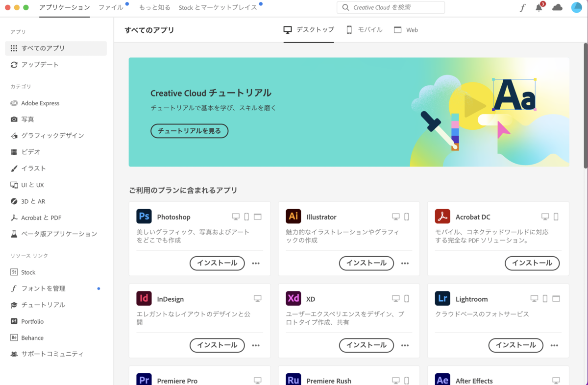Install Acrobat DC
Image resolution: width=588 pixels, height=385 pixels.
point(532,263)
